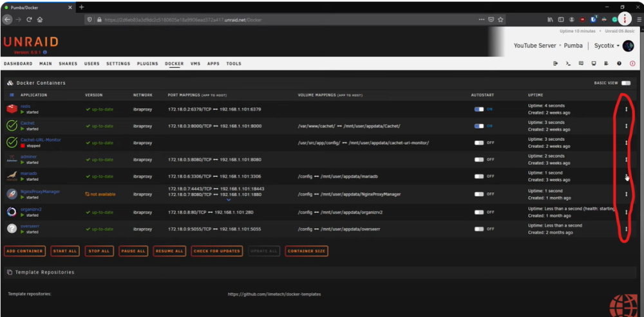Open the Unraid web terminal icon
The width and height of the screenshot is (644, 317).
click(x=568, y=64)
